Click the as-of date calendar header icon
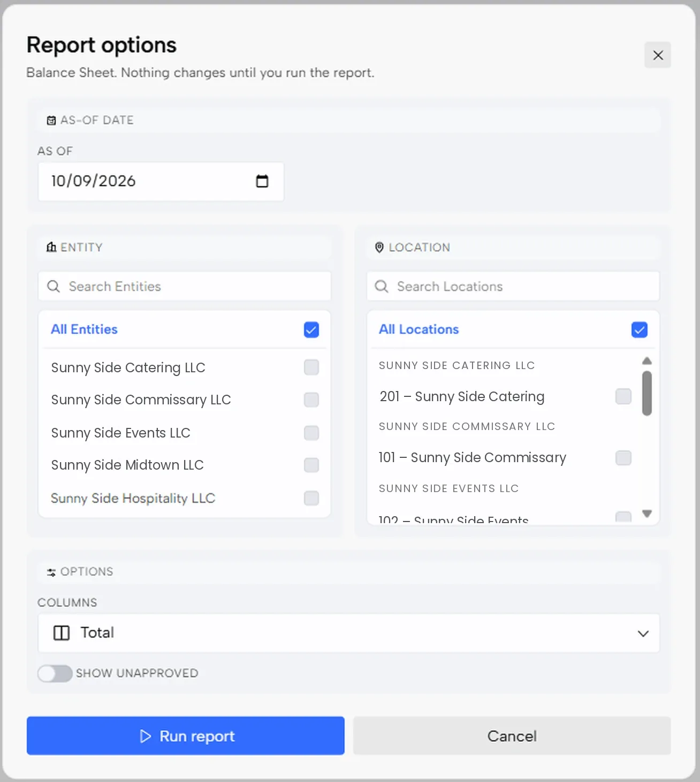Image resolution: width=700 pixels, height=782 pixels. coord(51,120)
